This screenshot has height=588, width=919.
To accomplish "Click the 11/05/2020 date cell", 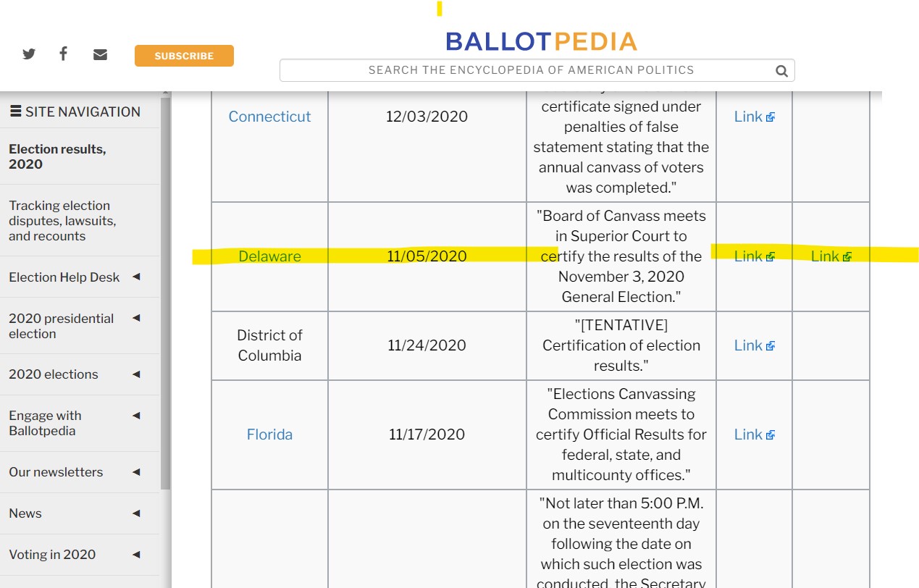I will pyautogui.click(x=427, y=256).
